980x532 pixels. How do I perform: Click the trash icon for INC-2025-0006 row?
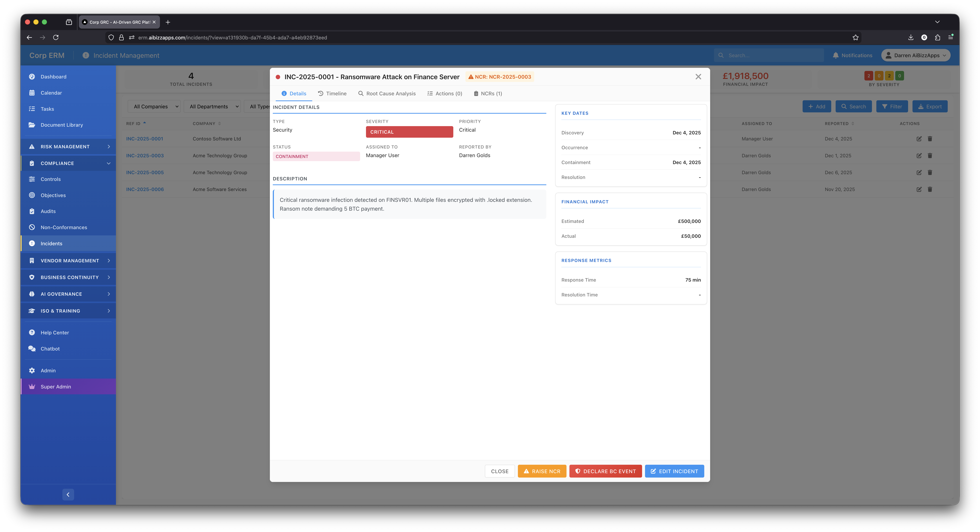pos(930,189)
